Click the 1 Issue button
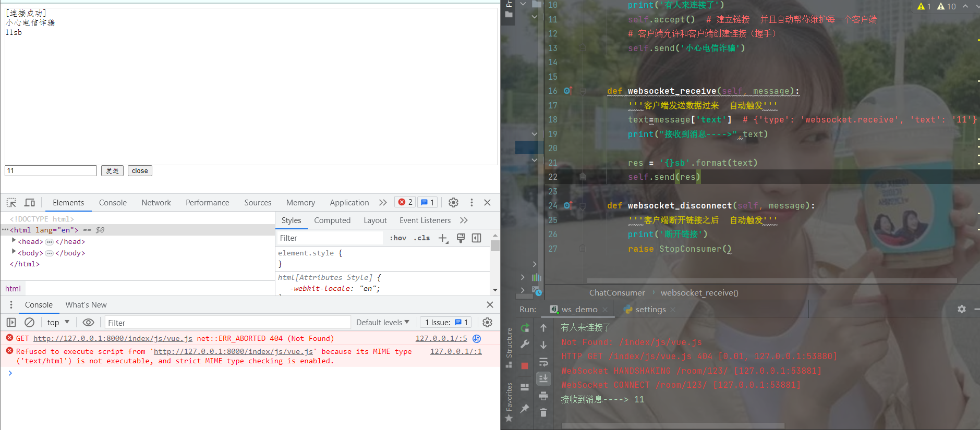The image size is (980, 430). point(446,323)
